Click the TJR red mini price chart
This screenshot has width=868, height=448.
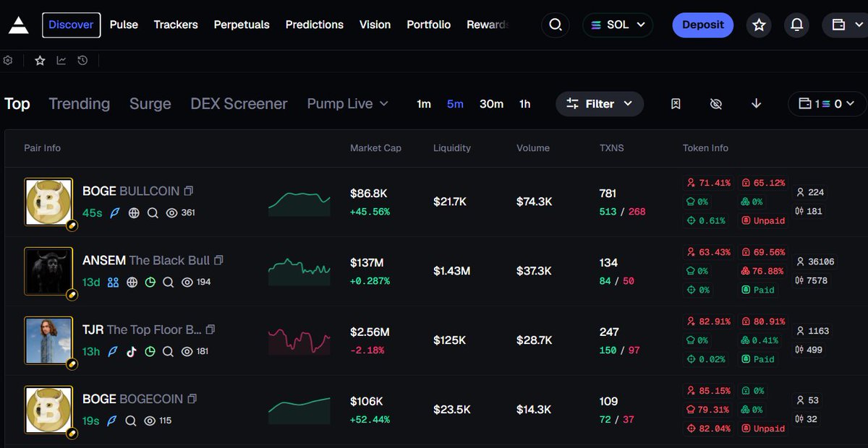(299, 341)
